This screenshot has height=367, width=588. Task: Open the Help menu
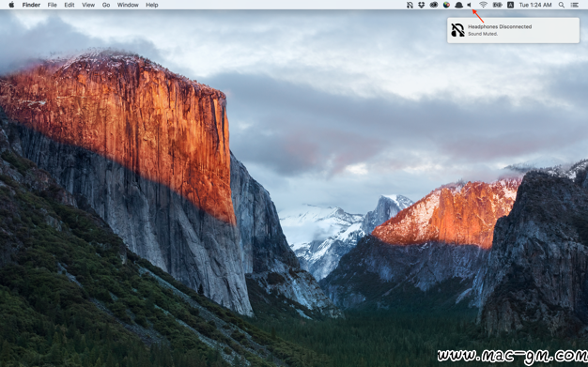pos(152,5)
